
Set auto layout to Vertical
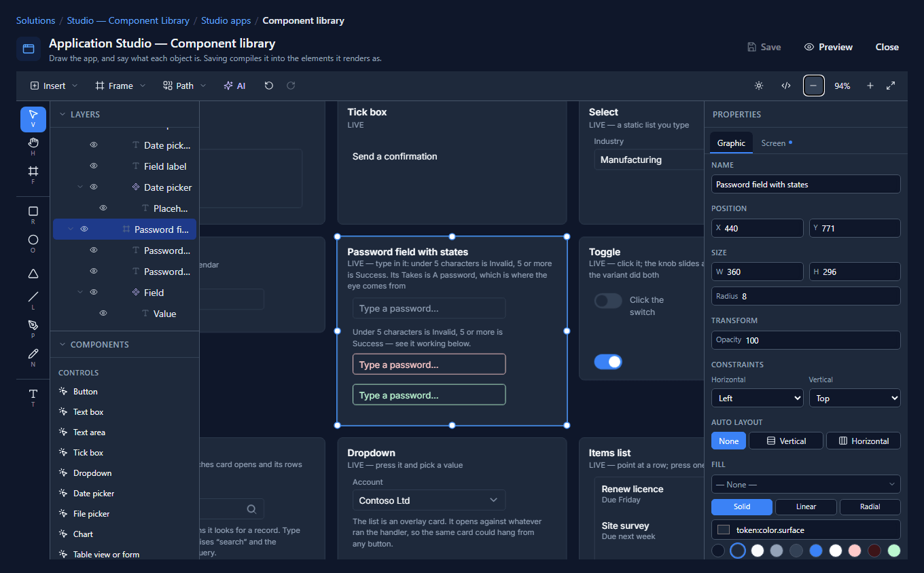pos(786,441)
